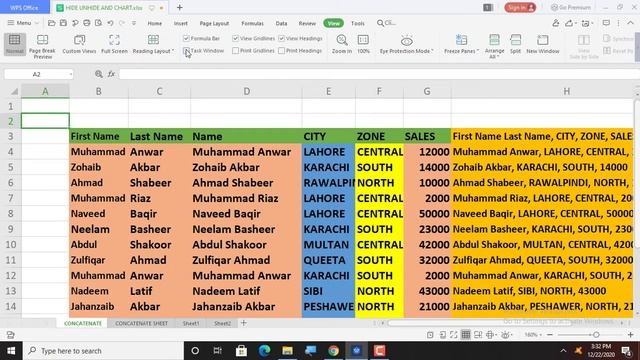Switch to the Insert ribbon tab
This screenshot has width=640, height=360.
181,23
